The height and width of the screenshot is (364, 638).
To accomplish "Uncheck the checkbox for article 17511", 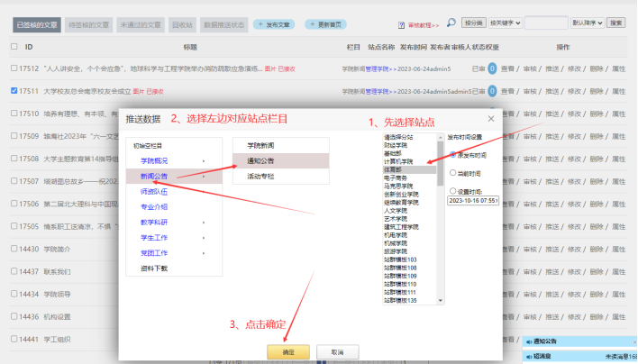I will (x=14, y=91).
